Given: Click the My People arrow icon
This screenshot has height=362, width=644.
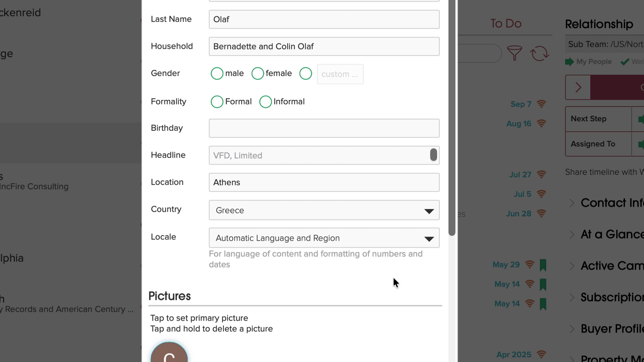Looking at the screenshot, I should coord(569,62).
